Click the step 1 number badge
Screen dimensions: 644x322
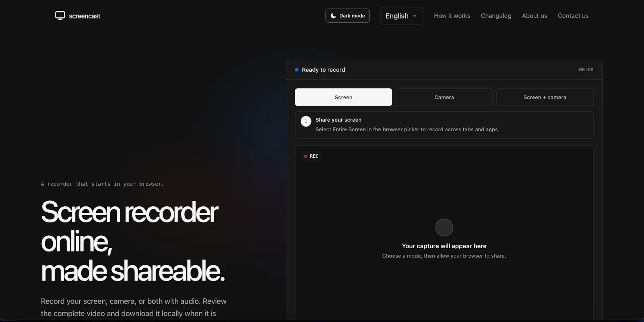(306, 121)
